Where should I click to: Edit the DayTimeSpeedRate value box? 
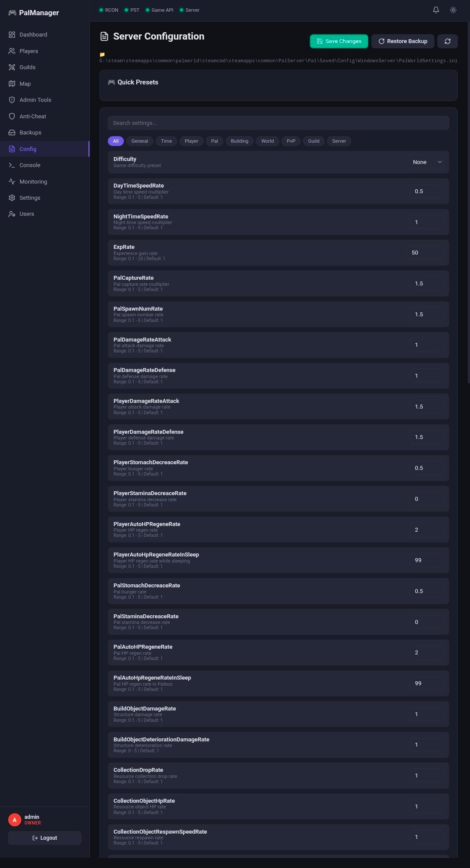pos(426,191)
